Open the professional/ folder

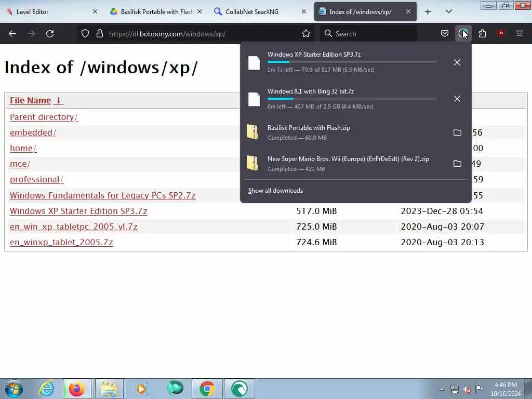coord(37,179)
